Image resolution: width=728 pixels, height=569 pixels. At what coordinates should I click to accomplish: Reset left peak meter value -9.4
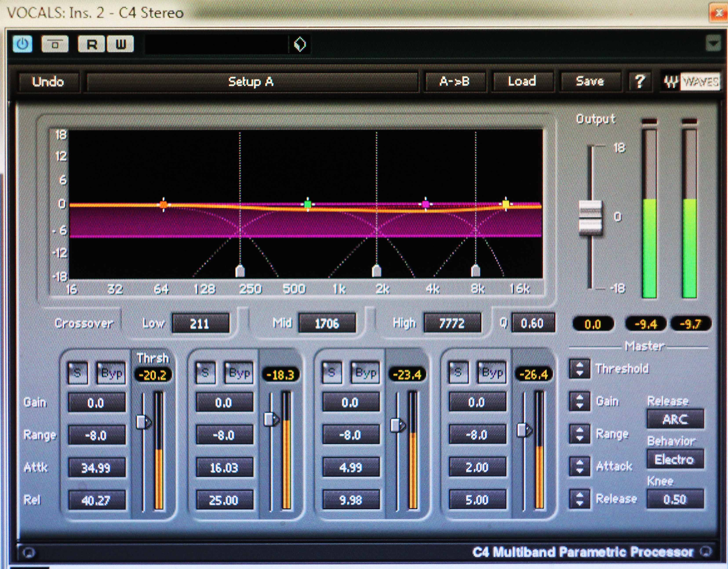point(646,324)
